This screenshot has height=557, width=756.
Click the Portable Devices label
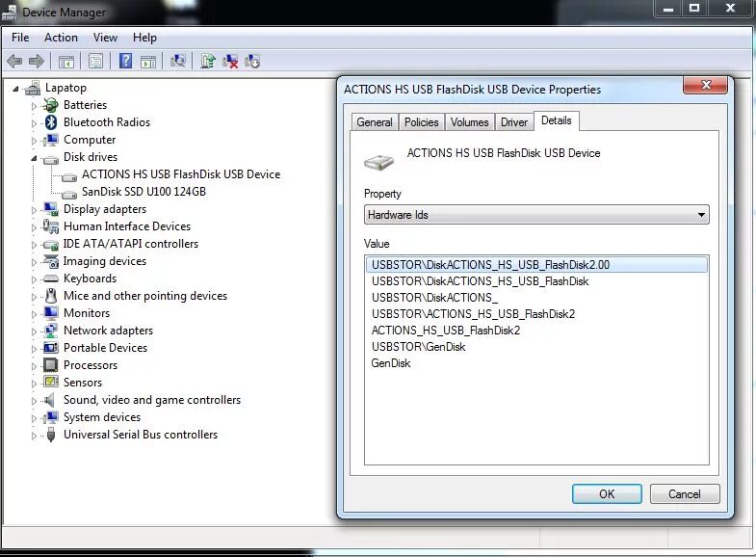point(106,348)
